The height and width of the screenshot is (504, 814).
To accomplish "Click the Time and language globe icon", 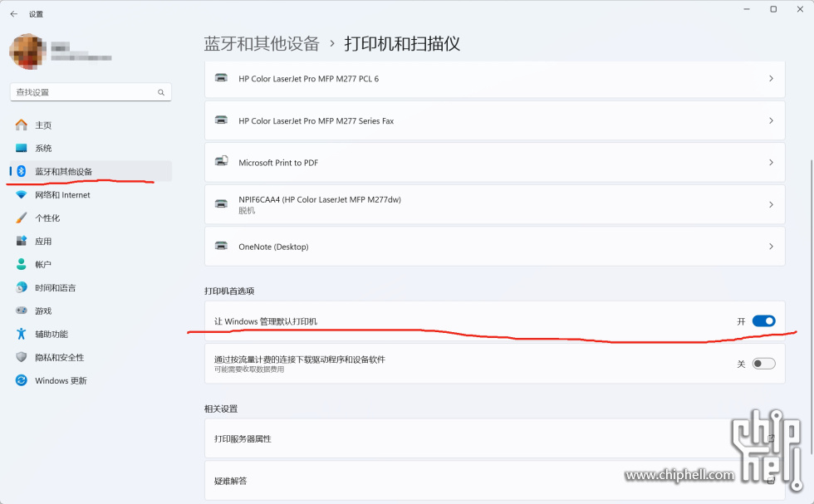I will point(22,287).
